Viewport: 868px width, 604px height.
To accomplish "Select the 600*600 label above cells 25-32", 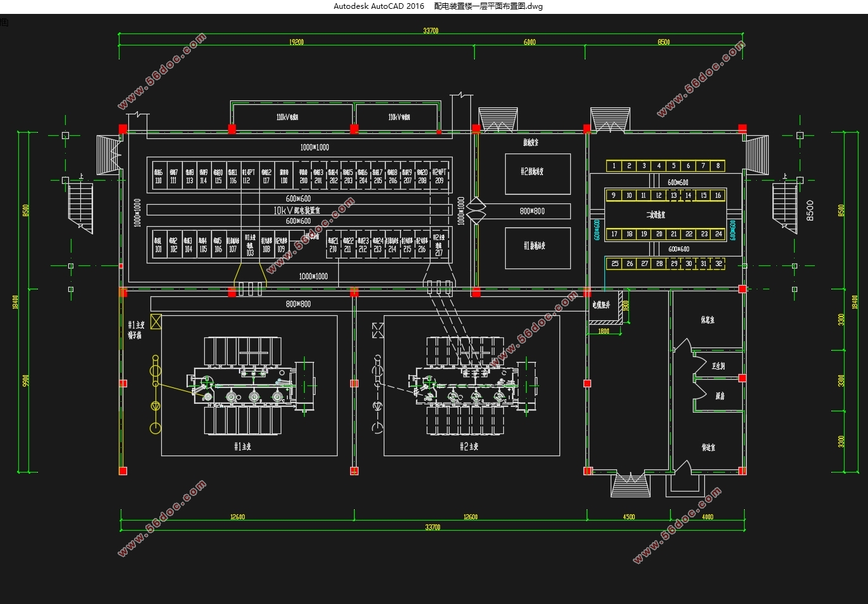I will [x=678, y=249].
